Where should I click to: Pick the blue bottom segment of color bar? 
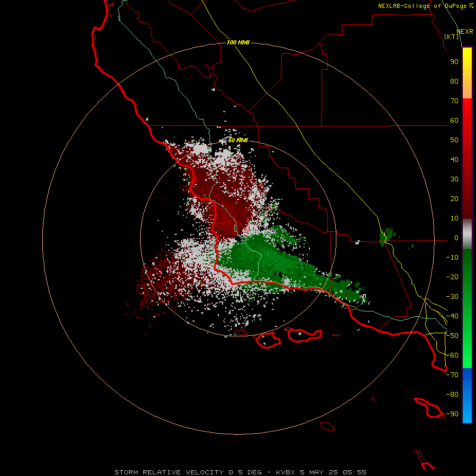467,396
